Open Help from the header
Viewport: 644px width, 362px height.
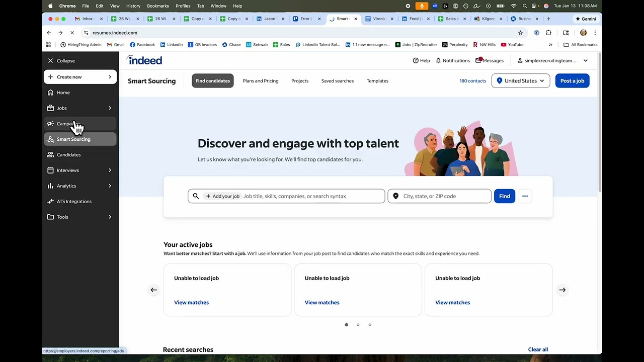point(421,61)
